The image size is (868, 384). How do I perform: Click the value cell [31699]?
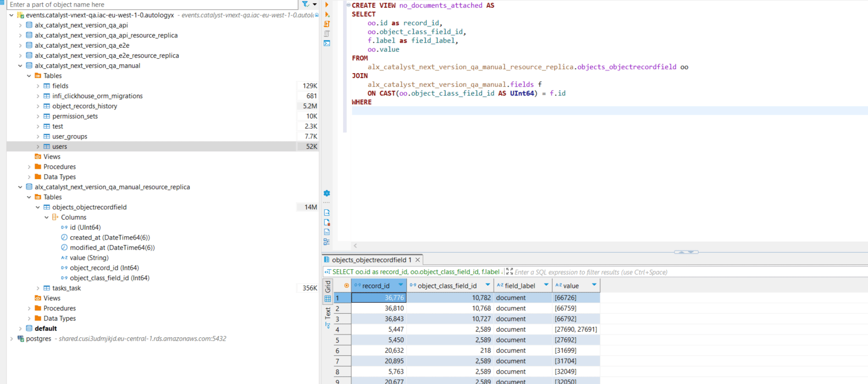pyautogui.click(x=576, y=350)
